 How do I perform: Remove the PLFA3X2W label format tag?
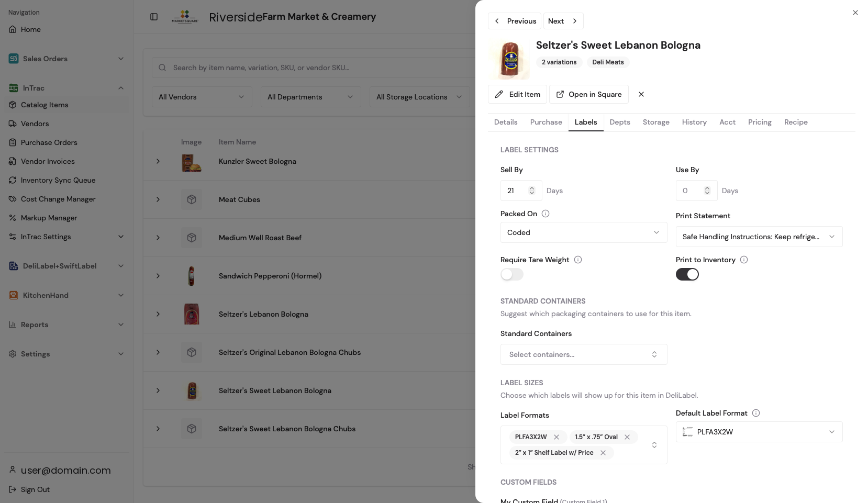[x=557, y=437]
